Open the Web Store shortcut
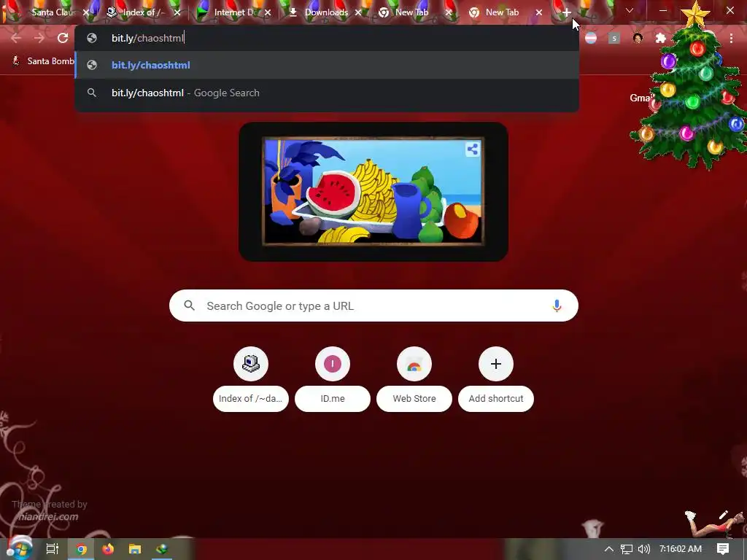 [414, 379]
